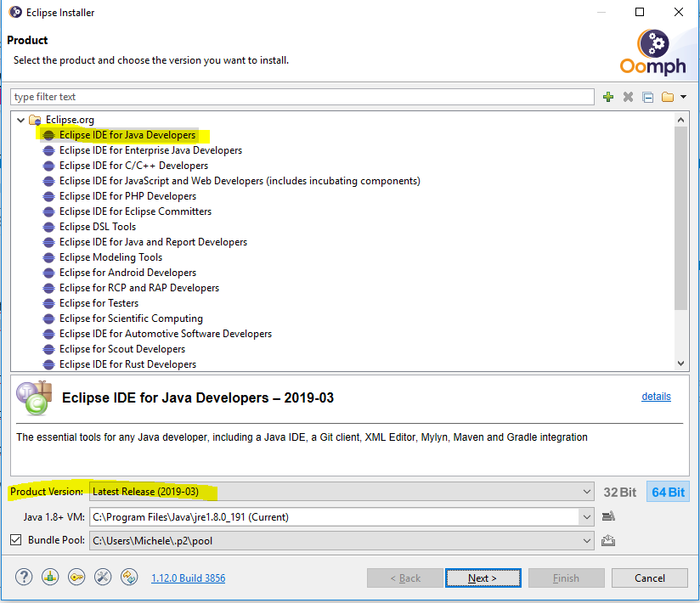Click the green plus add product icon

607,97
